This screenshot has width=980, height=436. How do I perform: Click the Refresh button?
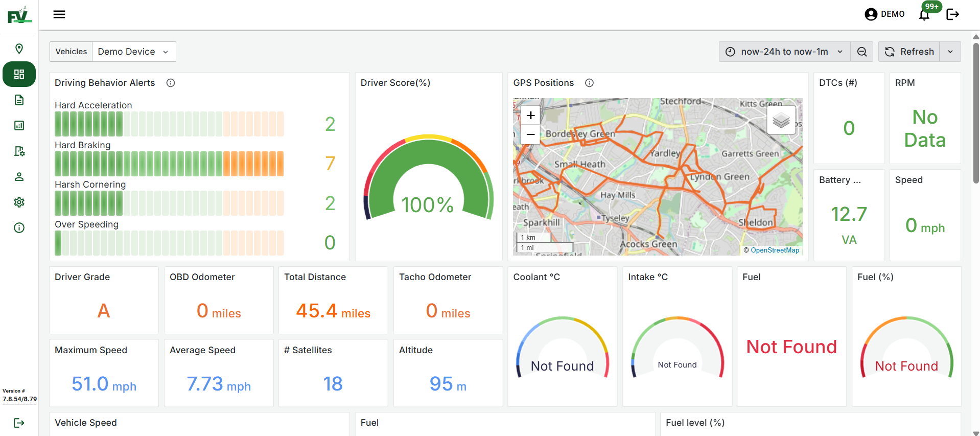[x=909, y=52]
